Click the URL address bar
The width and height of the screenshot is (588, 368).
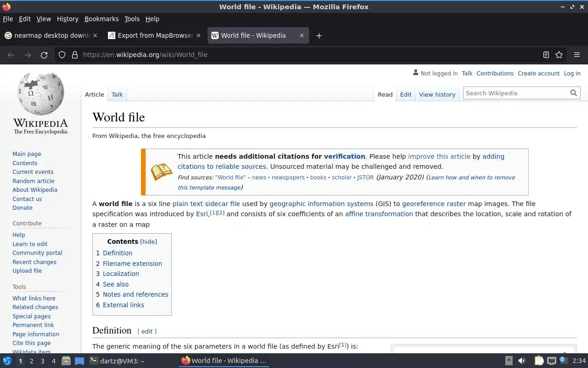(x=310, y=55)
